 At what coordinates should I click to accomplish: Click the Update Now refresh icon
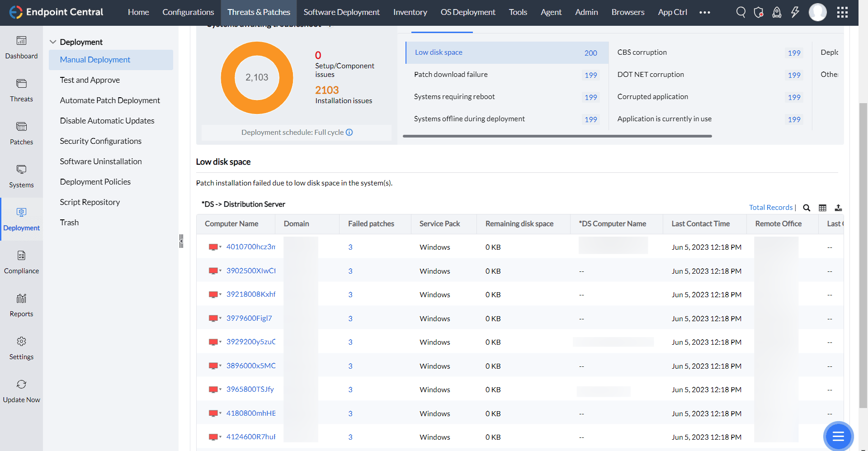point(21,385)
